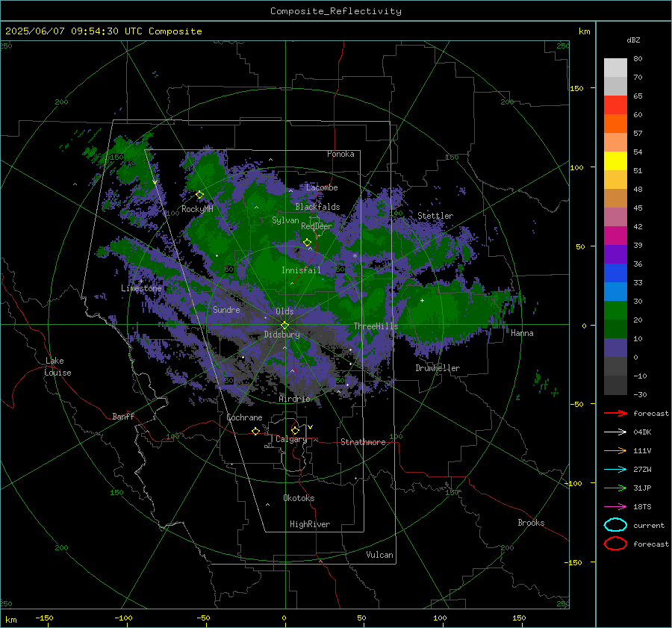This screenshot has width=672, height=628.
Task: Select the light gray 80-70 dBZ swatch
Action: [615, 68]
